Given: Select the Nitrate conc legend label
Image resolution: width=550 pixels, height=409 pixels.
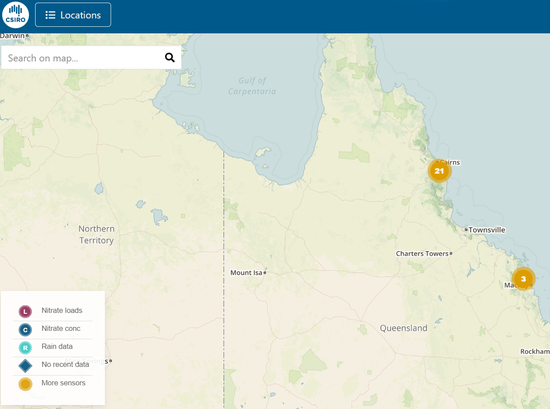Looking at the screenshot, I should 61,328.
